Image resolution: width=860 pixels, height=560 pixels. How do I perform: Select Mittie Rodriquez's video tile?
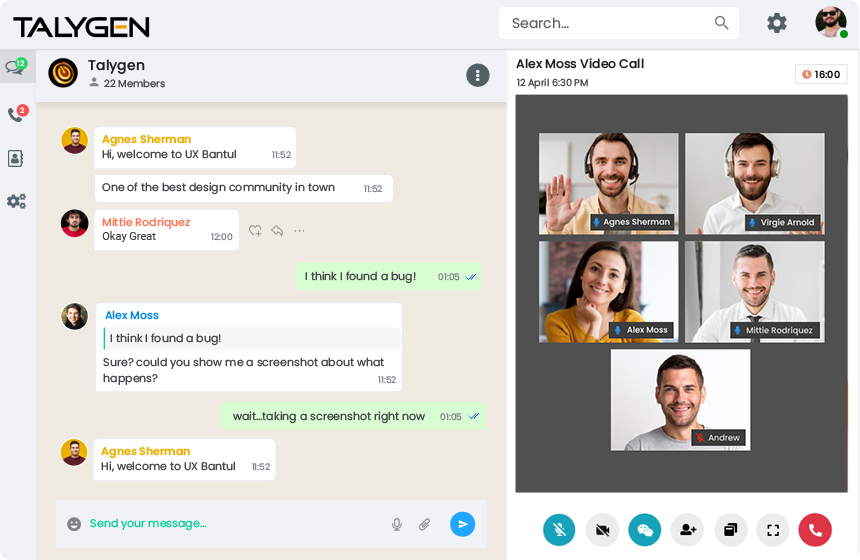pos(754,292)
